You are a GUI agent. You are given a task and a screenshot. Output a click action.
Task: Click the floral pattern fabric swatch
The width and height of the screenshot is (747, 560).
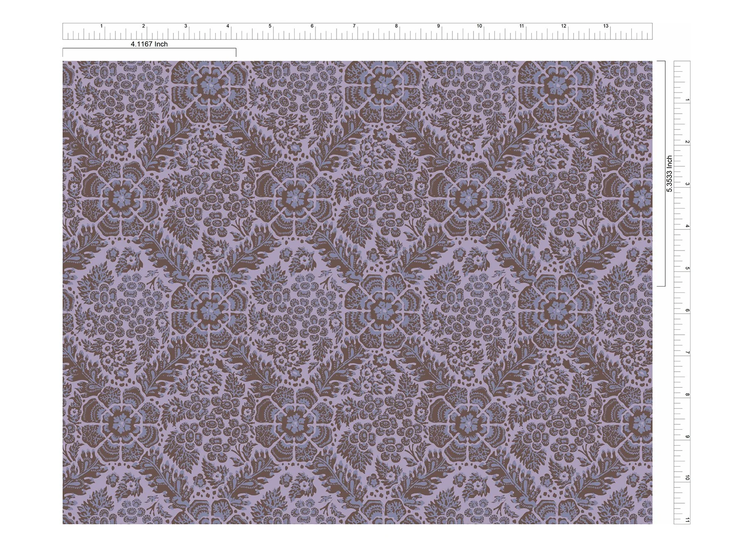click(x=357, y=292)
